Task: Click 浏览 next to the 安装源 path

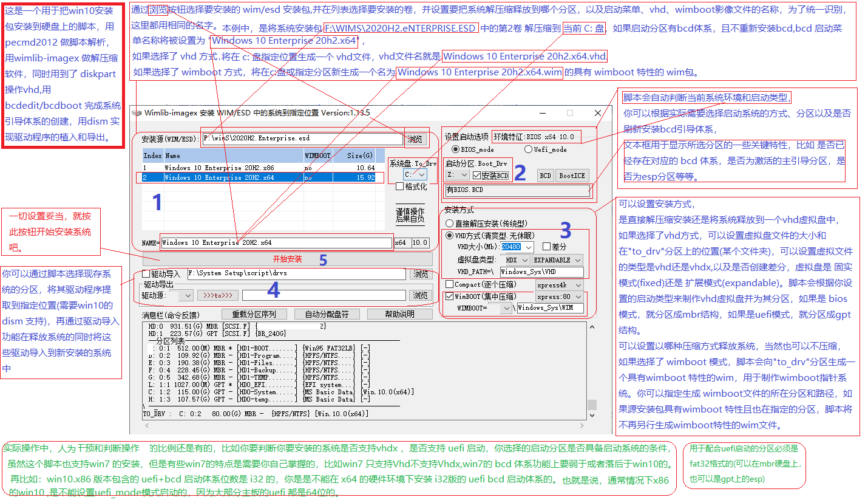Action: (415, 139)
